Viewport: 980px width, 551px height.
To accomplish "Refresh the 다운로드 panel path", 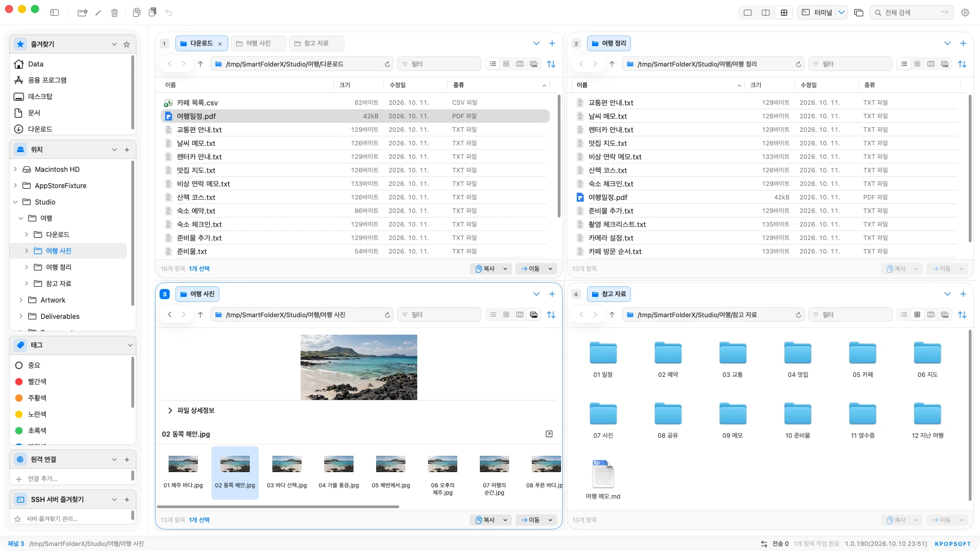I will coord(387,64).
